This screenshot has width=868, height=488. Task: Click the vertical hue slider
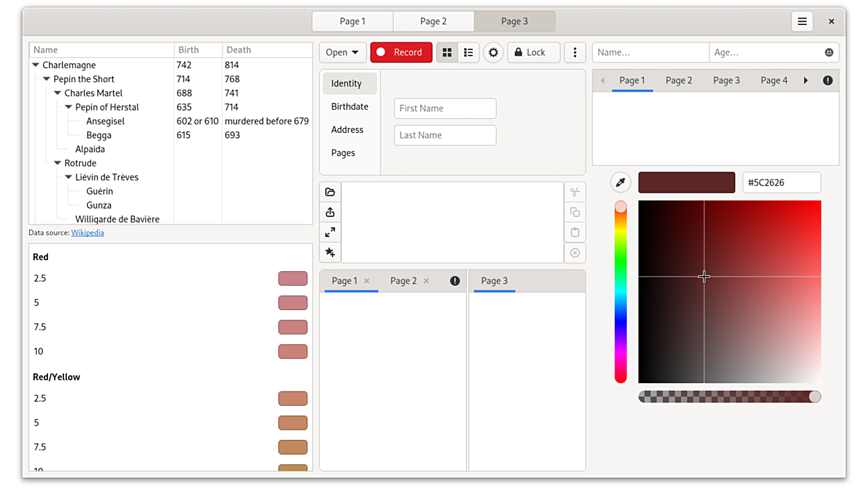620,292
